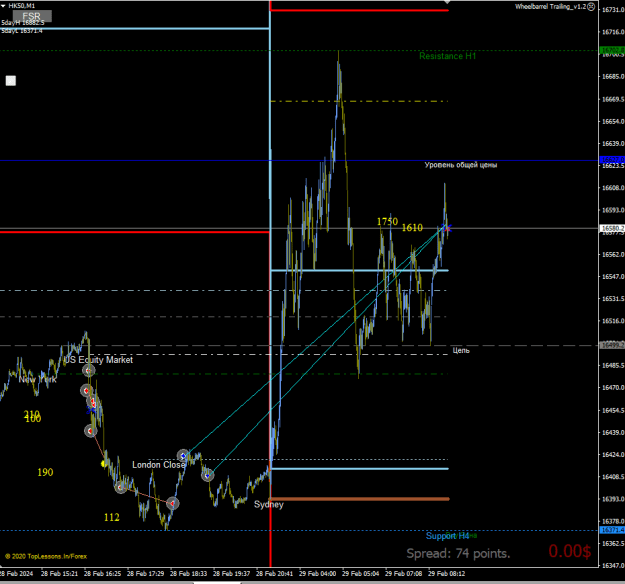Click the yellow 190 number label
Viewport: 625px width, 584px height.
[45, 472]
